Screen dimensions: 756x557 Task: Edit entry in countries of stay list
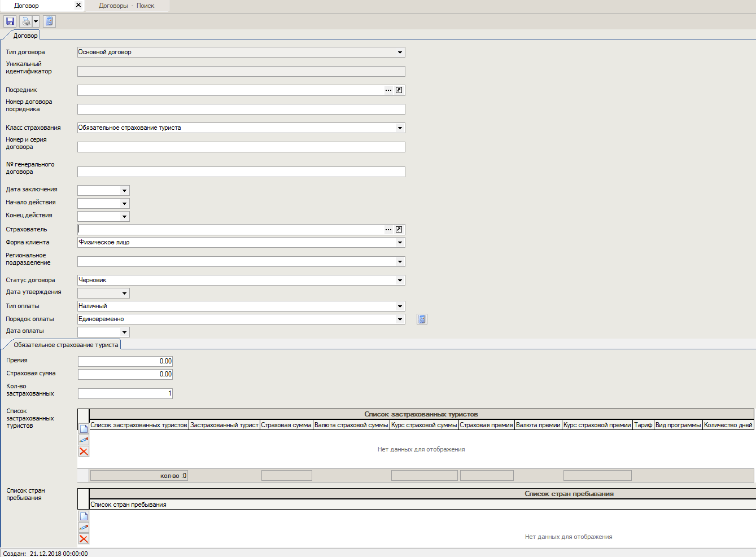84,528
